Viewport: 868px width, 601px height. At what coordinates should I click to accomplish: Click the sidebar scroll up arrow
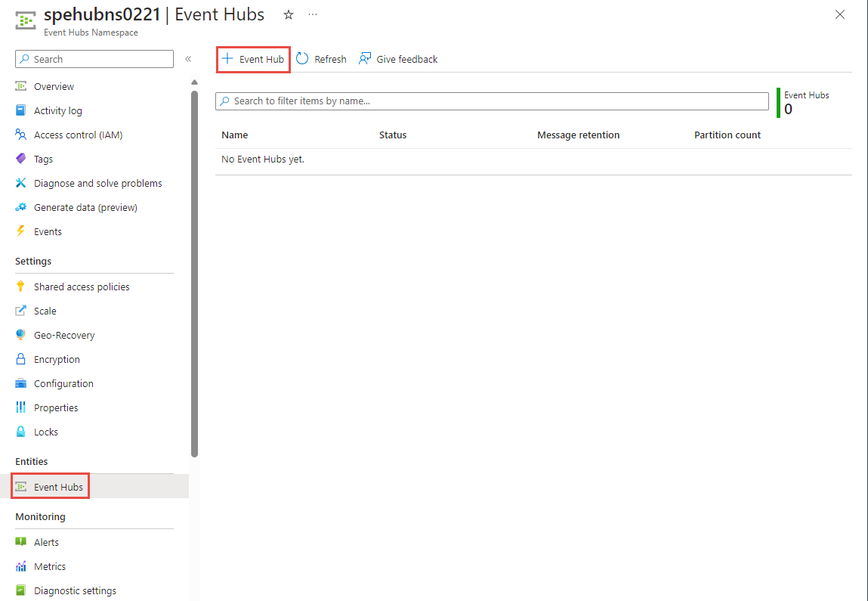pos(194,82)
